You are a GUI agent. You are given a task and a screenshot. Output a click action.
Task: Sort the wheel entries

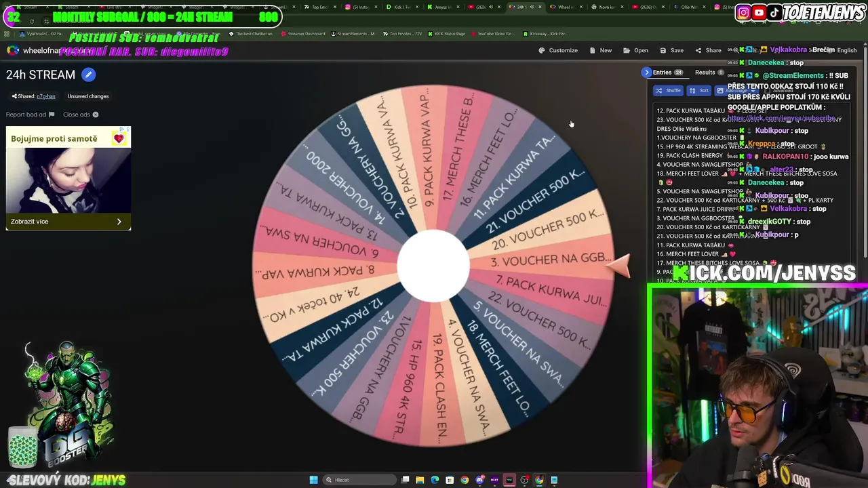pos(698,90)
